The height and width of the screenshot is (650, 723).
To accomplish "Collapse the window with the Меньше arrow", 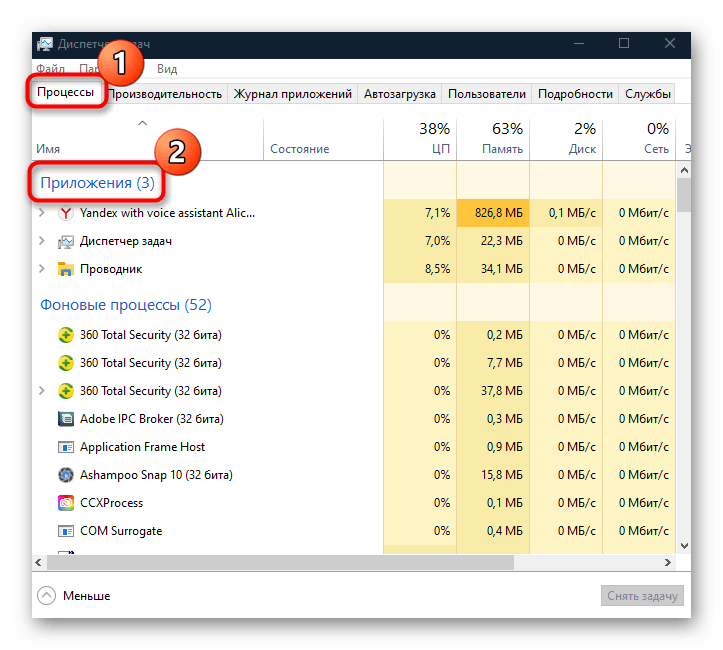I will click(x=47, y=596).
